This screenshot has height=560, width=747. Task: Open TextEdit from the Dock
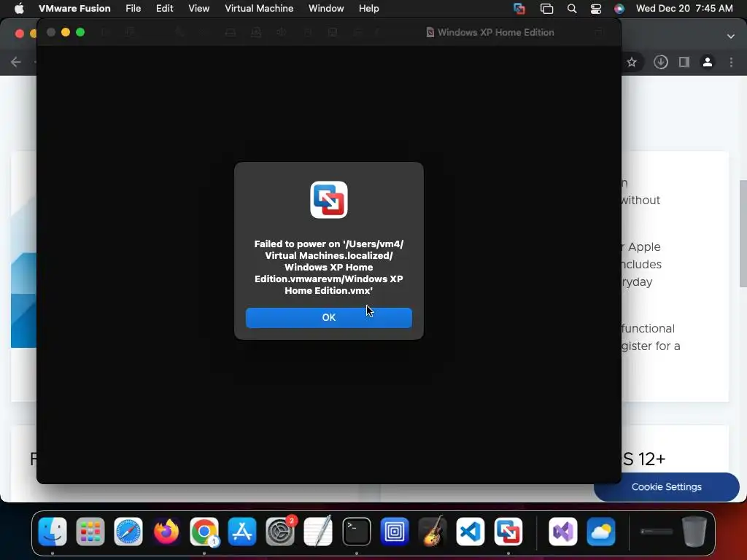(x=318, y=532)
